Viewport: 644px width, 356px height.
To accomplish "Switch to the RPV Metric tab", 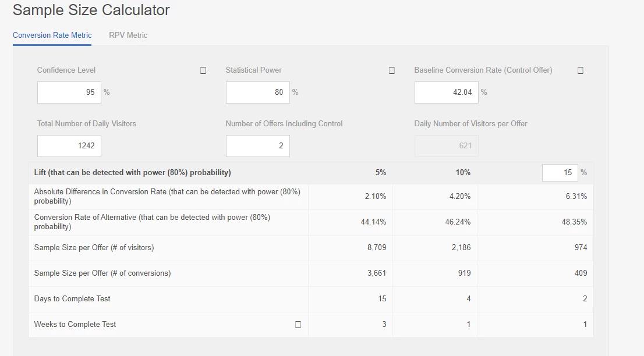I will point(128,35).
